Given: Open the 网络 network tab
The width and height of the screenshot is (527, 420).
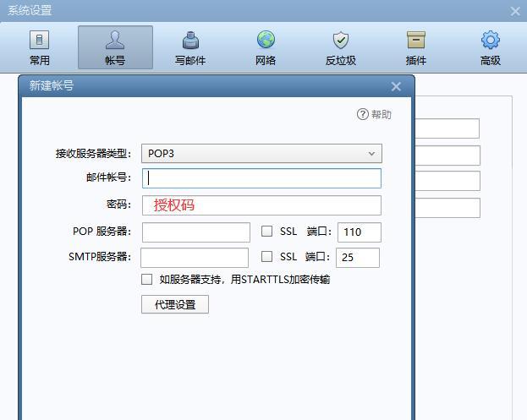Looking at the screenshot, I should point(266,47).
